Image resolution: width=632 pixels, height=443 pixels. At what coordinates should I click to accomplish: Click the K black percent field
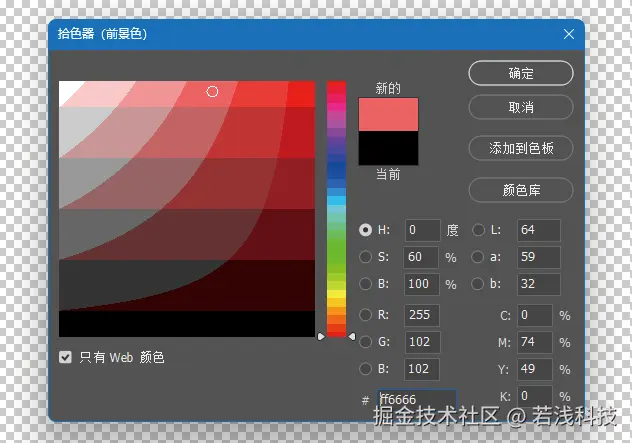pos(535,396)
